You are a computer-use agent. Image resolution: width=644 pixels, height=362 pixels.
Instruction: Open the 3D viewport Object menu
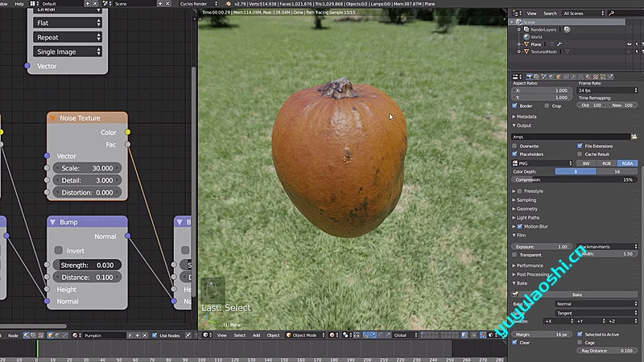coord(273,335)
